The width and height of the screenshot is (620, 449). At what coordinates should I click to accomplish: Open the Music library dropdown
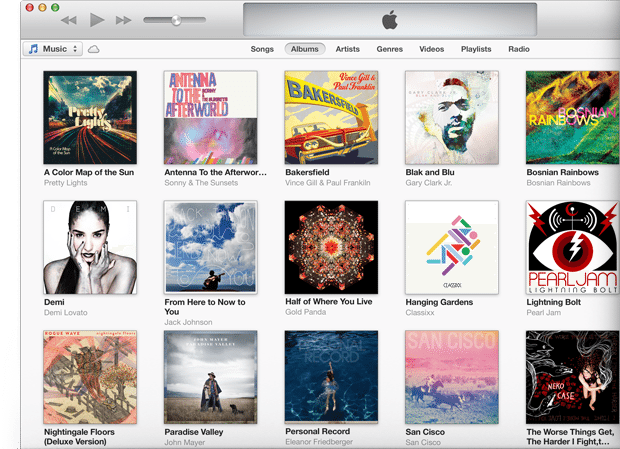point(53,49)
